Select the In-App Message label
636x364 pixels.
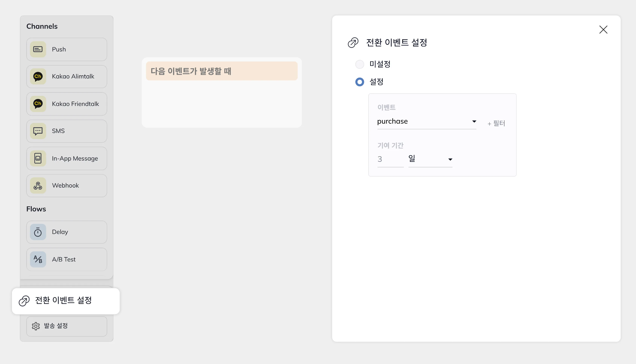tap(75, 158)
